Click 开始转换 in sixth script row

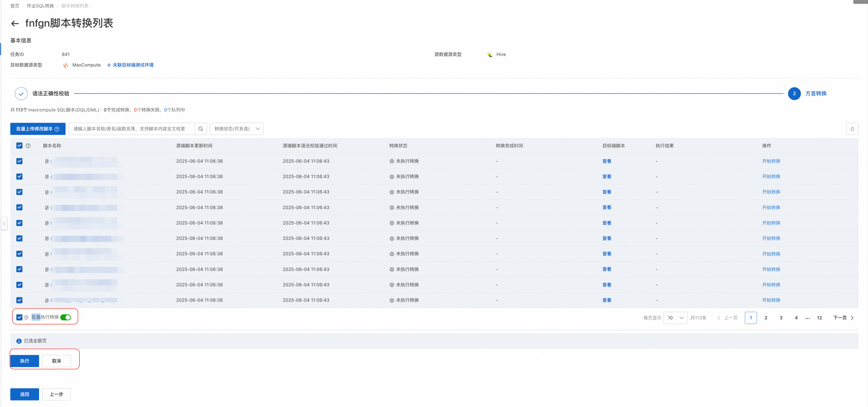[771, 238]
